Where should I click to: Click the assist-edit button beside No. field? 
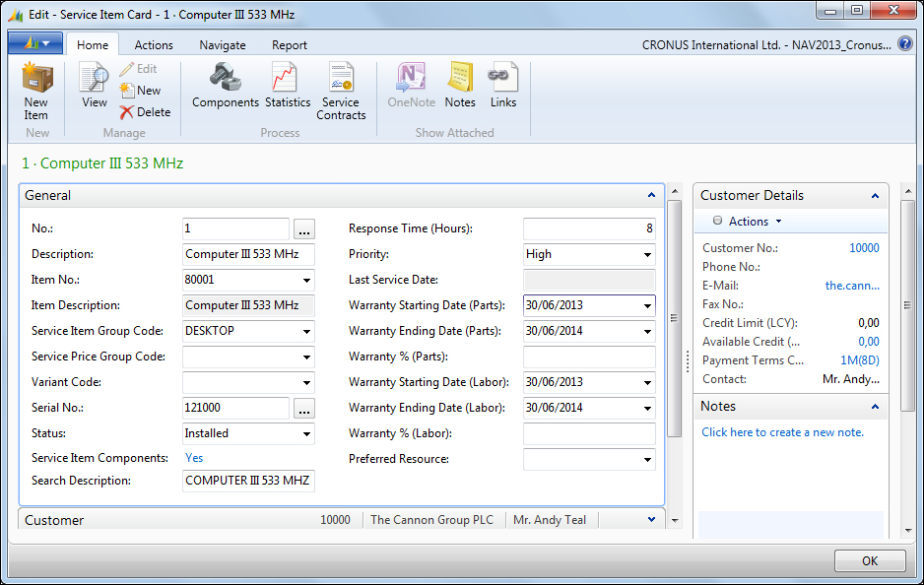tap(304, 229)
